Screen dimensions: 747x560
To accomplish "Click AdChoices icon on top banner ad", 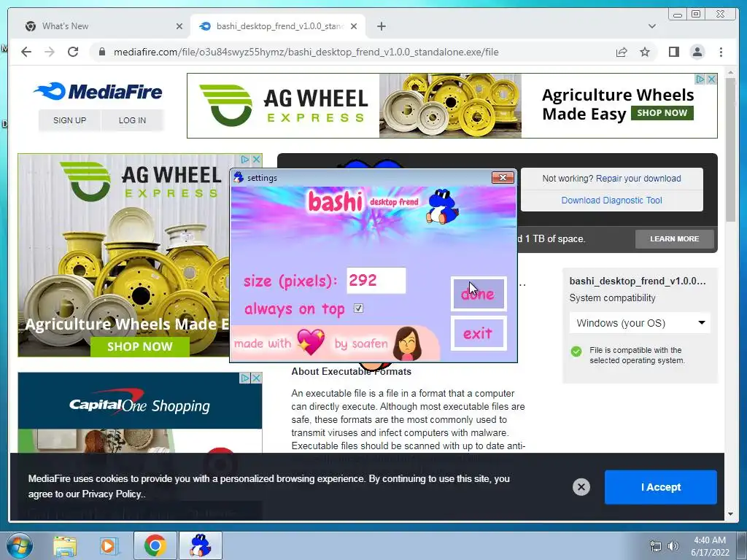I will point(700,79).
